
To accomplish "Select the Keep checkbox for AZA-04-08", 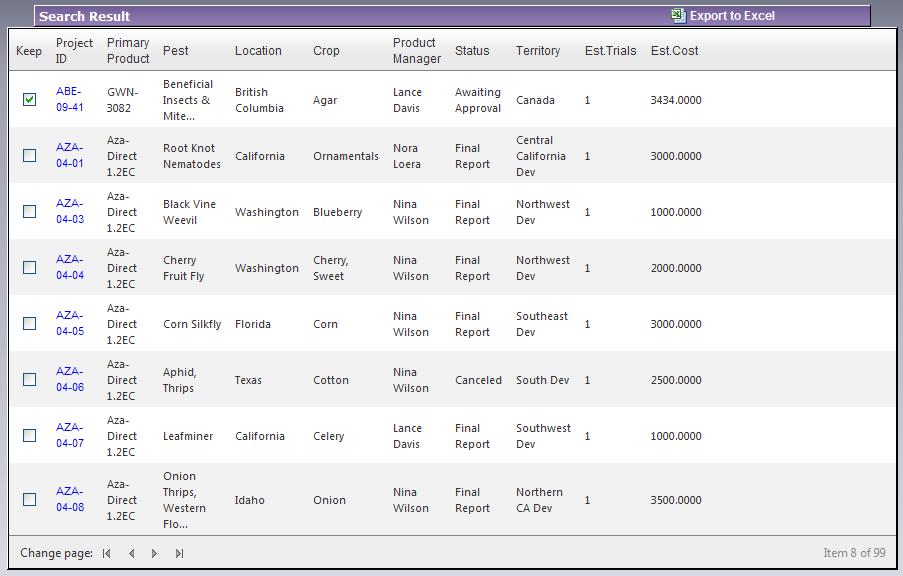I will [29, 499].
